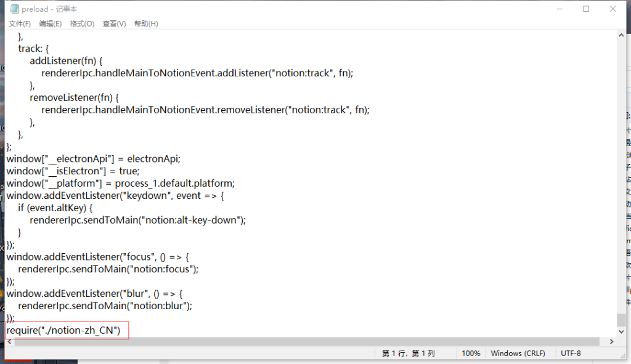Click the notion:blur sendToMain line
631x364 pixels.
tap(105, 305)
